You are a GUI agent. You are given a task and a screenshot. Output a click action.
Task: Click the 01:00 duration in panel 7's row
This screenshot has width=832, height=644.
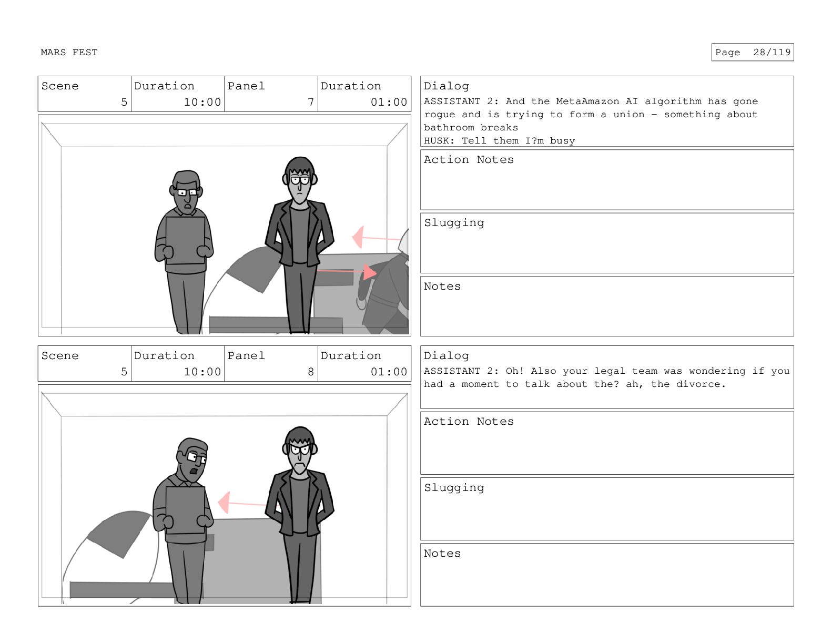coord(389,102)
